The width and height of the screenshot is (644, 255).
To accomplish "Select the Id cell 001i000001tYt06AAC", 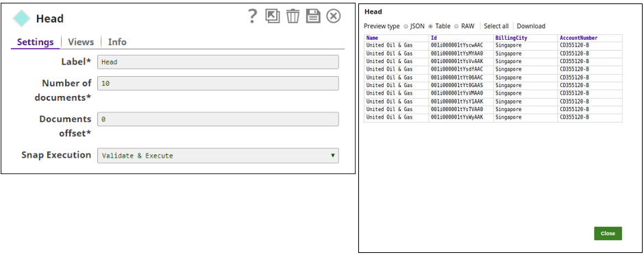I will tap(461, 77).
